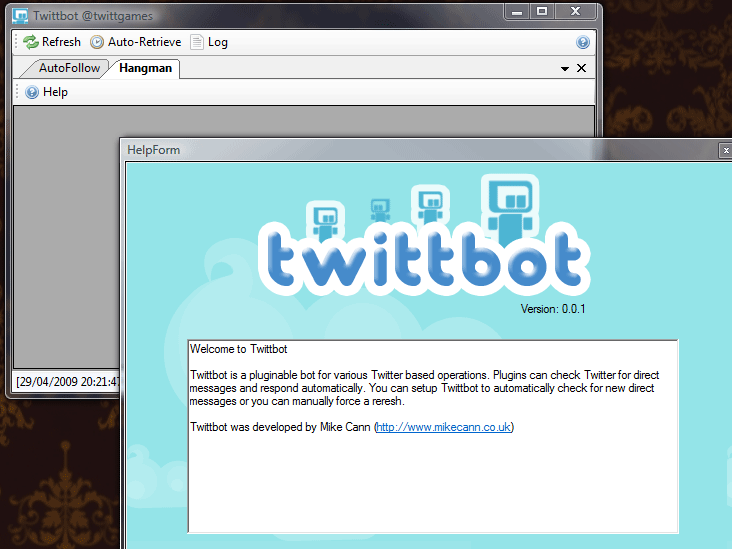Open the tab list dropdown arrow
The height and width of the screenshot is (549, 732).
[565, 69]
